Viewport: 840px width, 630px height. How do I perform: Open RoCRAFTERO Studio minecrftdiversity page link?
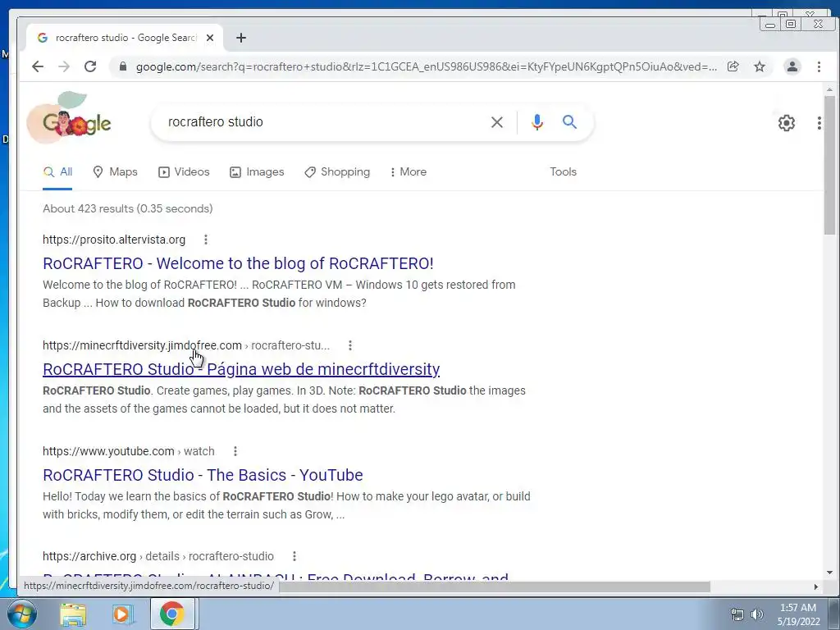[x=241, y=369]
